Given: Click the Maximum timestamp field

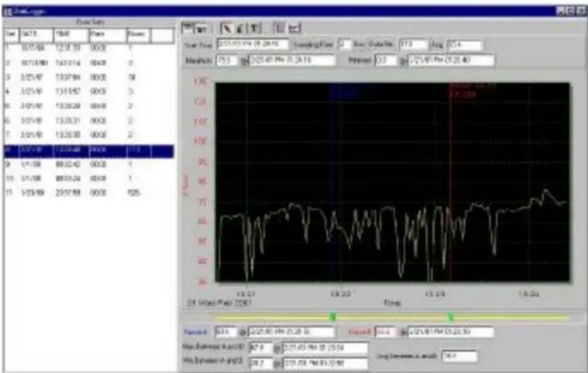Looking at the screenshot, I should point(292,60).
